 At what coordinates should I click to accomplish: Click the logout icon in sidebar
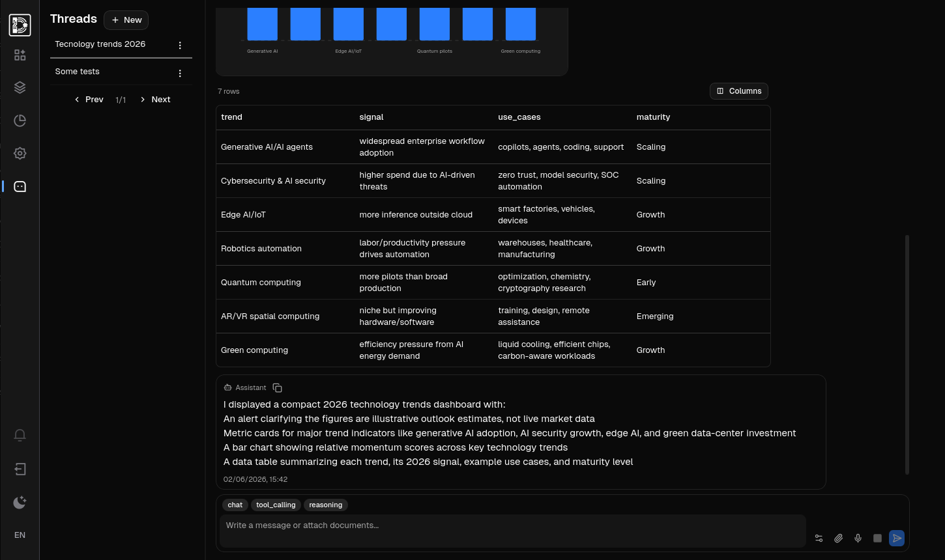point(20,469)
